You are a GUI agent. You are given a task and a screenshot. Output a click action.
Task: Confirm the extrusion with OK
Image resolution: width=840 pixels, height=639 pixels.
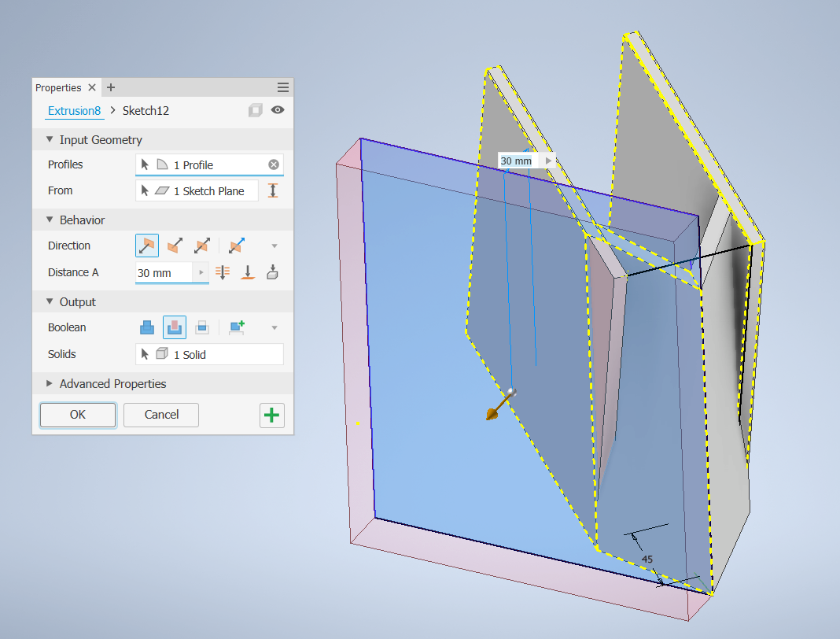(78, 415)
